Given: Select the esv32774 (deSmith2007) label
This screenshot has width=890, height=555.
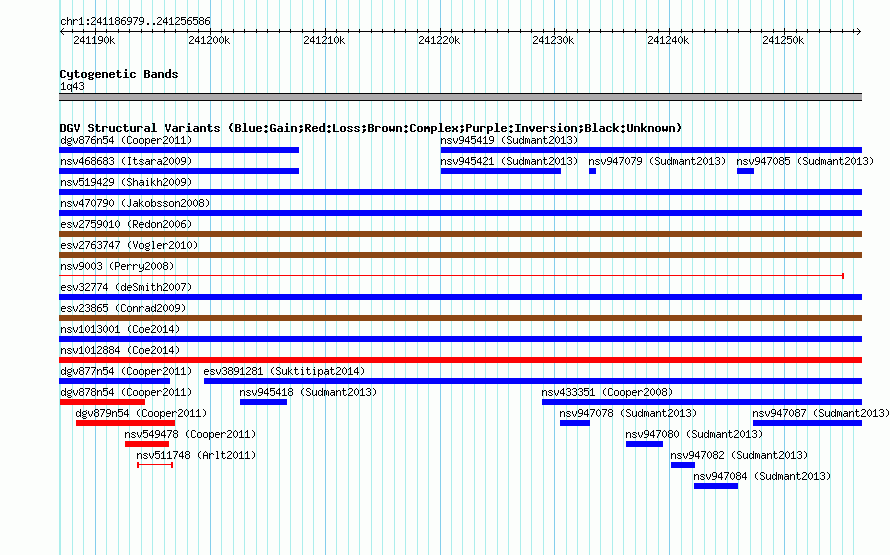Looking at the screenshot, I should pyautogui.click(x=126, y=287).
